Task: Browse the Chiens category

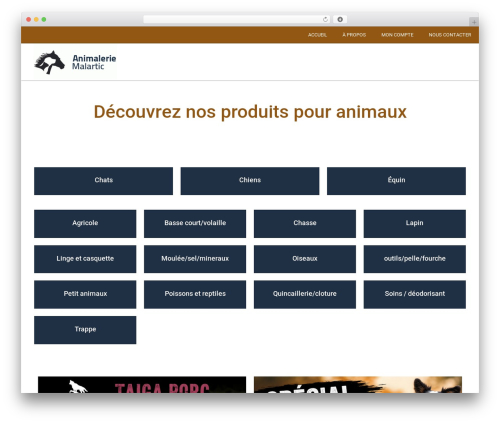Action: [250, 181]
